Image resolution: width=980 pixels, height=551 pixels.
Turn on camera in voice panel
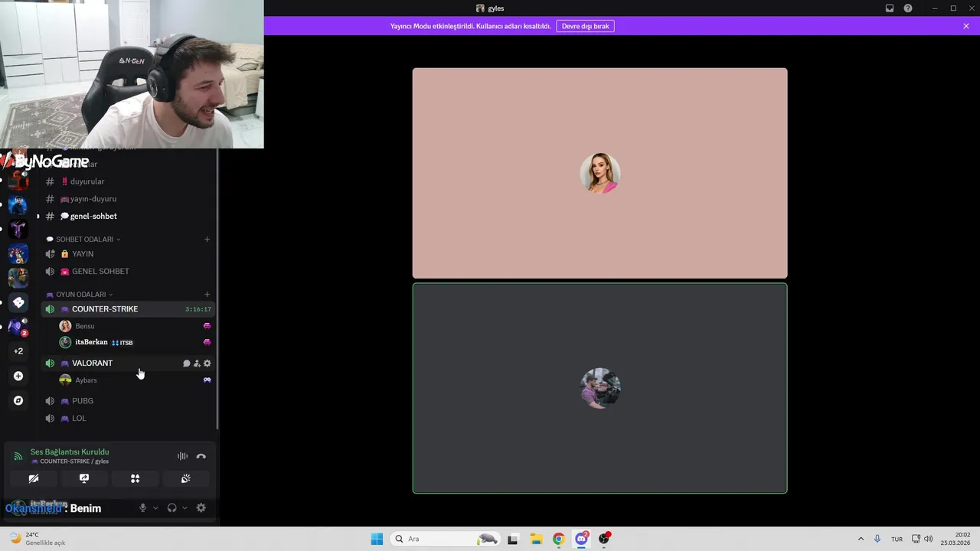(34, 478)
